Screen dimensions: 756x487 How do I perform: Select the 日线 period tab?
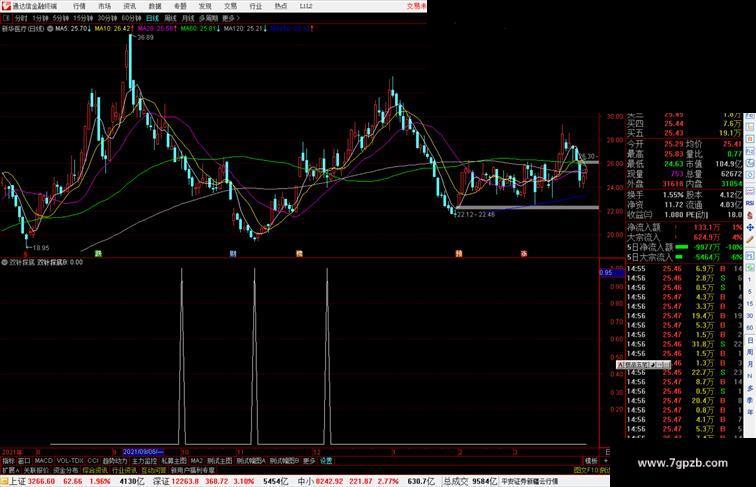click(152, 18)
